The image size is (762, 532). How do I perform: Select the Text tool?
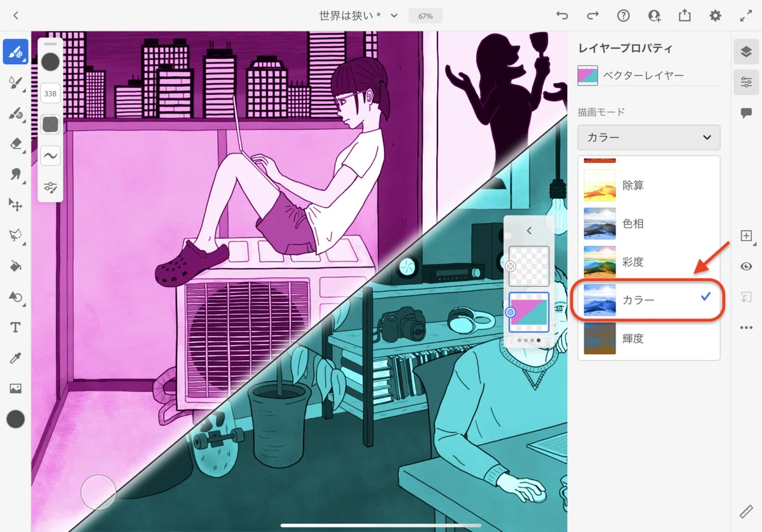(15, 328)
